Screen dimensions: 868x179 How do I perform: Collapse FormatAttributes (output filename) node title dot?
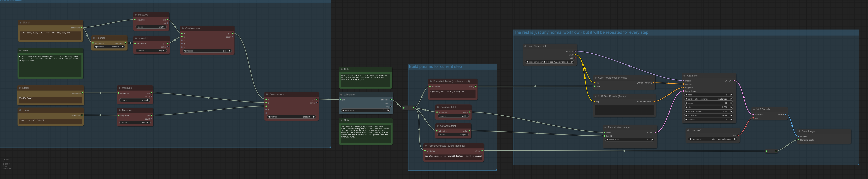(x=426, y=146)
